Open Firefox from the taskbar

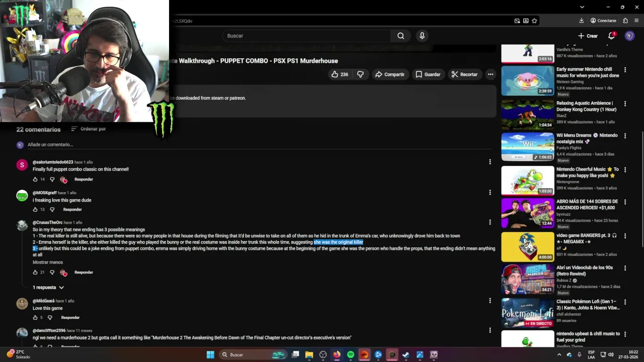(x=337, y=354)
